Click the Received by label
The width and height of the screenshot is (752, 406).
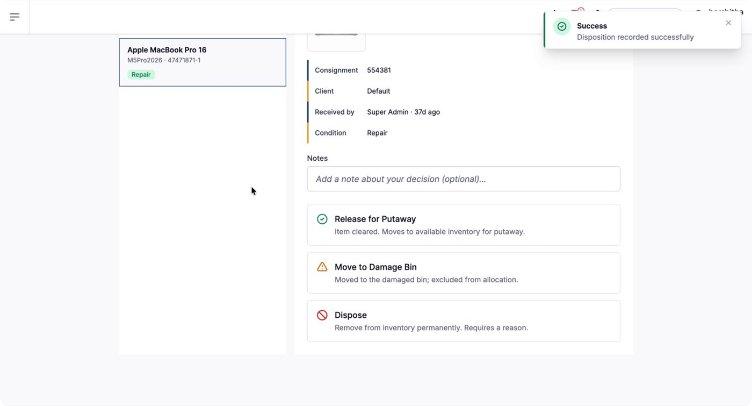[x=334, y=112]
